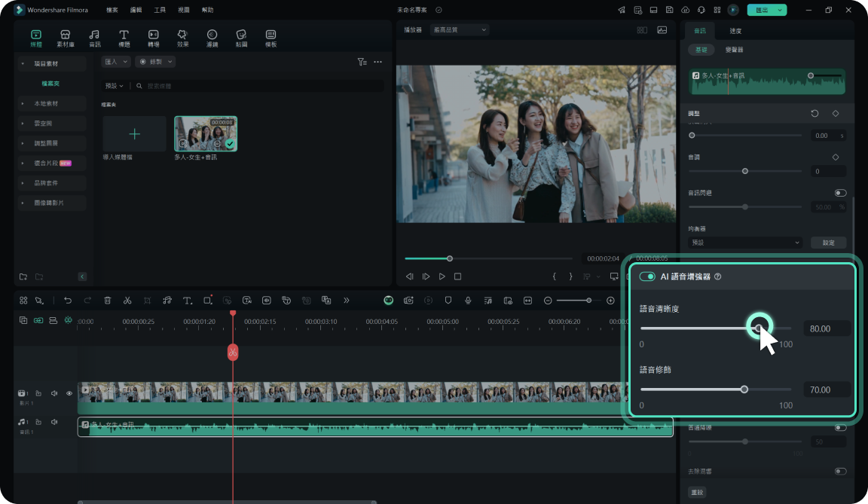Screen dimensions: 868x504
Task: Click the stop button in the player
Action: pos(458,276)
